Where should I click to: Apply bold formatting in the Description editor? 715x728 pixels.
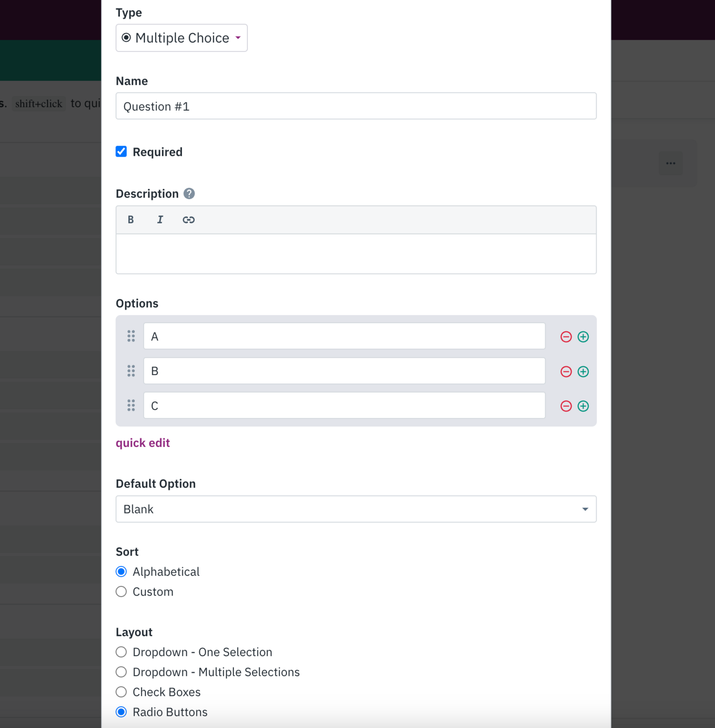pos(130,219)
